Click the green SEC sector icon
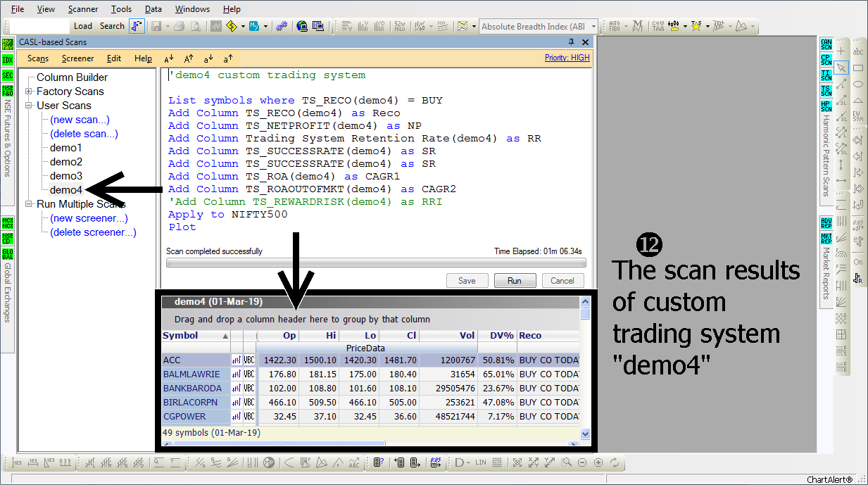This screenshot has width=868, height=485. click(x=8, y=75)
